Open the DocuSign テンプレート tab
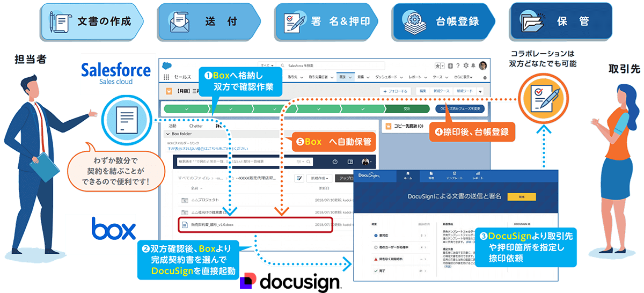The height and width of the screenshot is (293, 644). point(455,176)
